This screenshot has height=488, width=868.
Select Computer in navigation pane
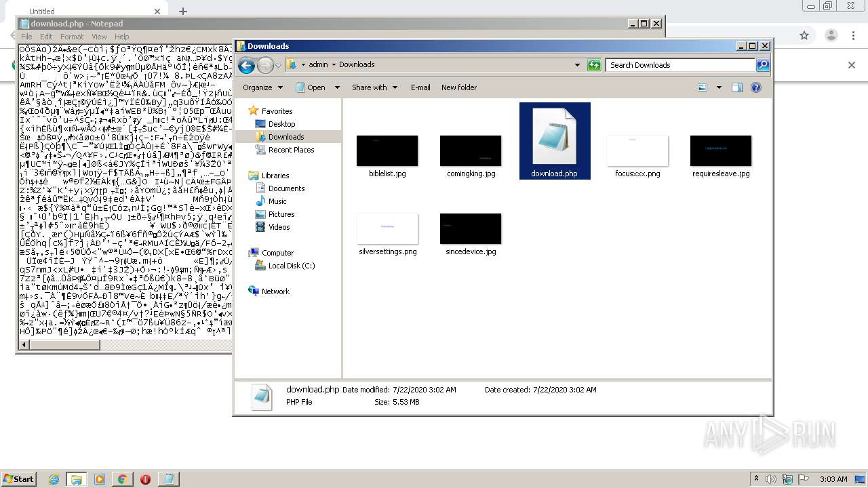coord(277,253)
